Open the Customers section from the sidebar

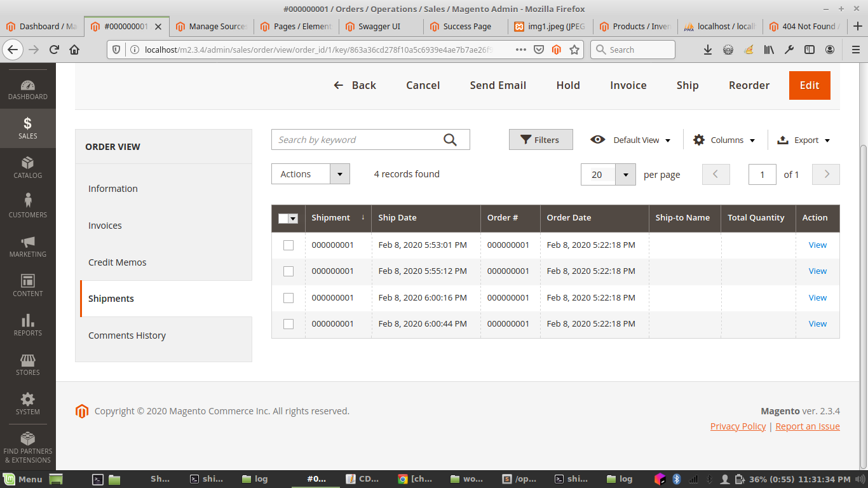[27, 203]
